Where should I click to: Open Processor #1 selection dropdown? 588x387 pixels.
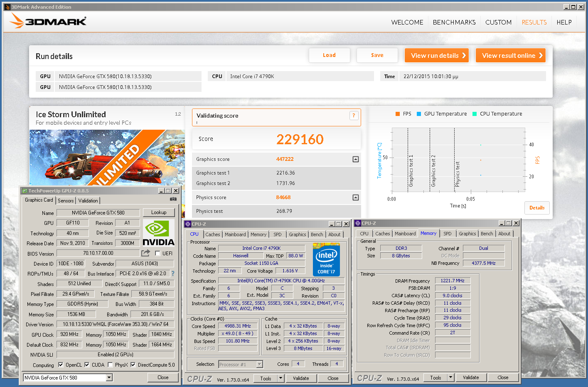point(259,365)
